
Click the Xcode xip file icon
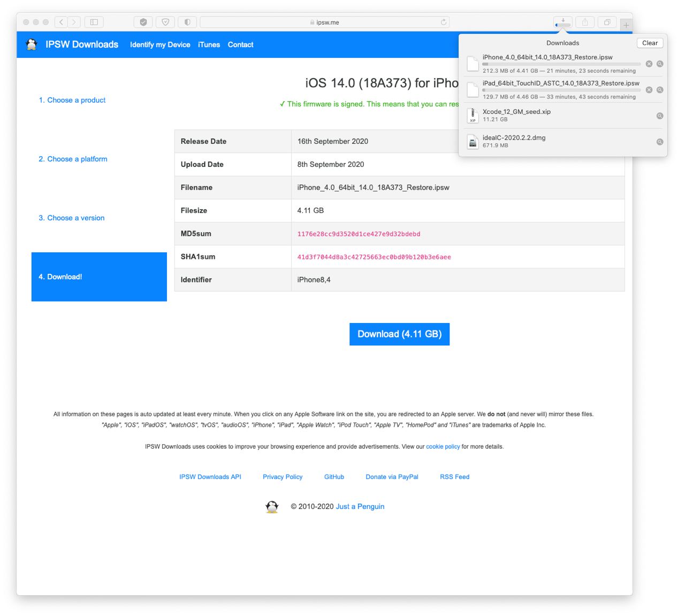(x=473, y=115)
